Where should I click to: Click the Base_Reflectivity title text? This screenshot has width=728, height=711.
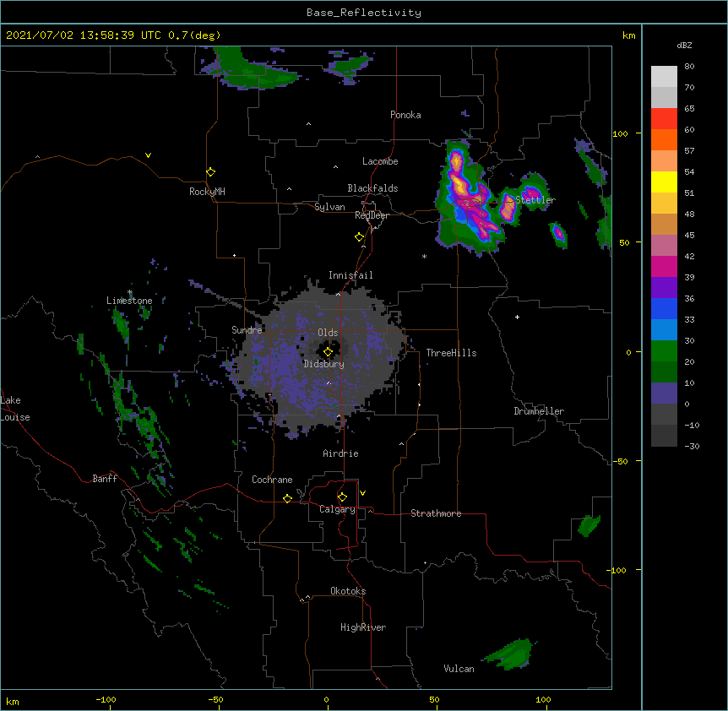pos(364,13)
